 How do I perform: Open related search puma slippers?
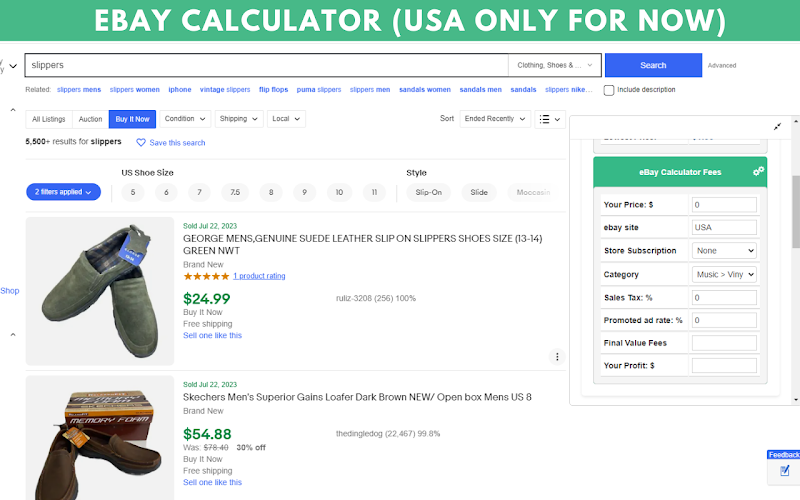click(319, 89)
